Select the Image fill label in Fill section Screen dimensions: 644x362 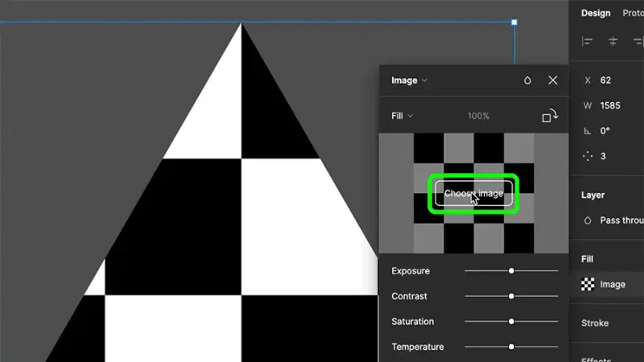[613, 285]
